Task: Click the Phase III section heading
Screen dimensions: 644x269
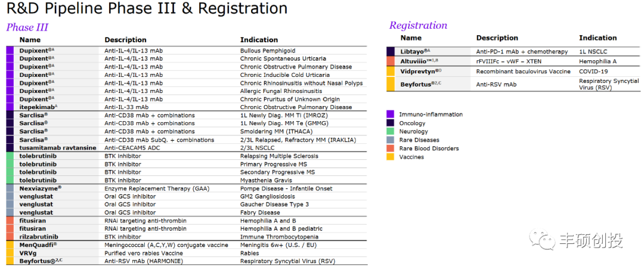Action: 27,27
